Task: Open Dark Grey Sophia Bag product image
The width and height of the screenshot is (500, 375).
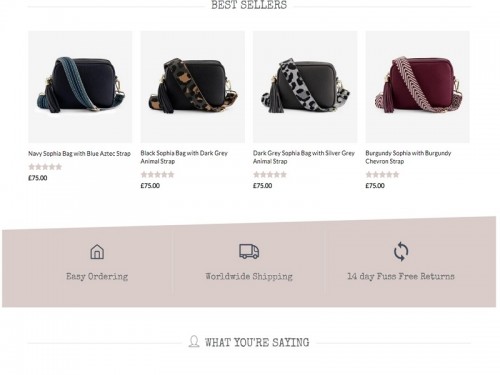Action: (x=305, y=87)
